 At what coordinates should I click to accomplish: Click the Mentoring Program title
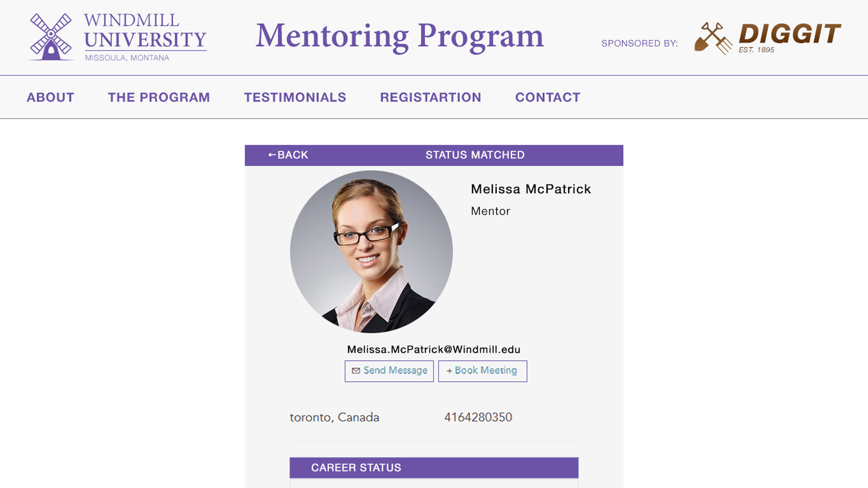[400, 36]
